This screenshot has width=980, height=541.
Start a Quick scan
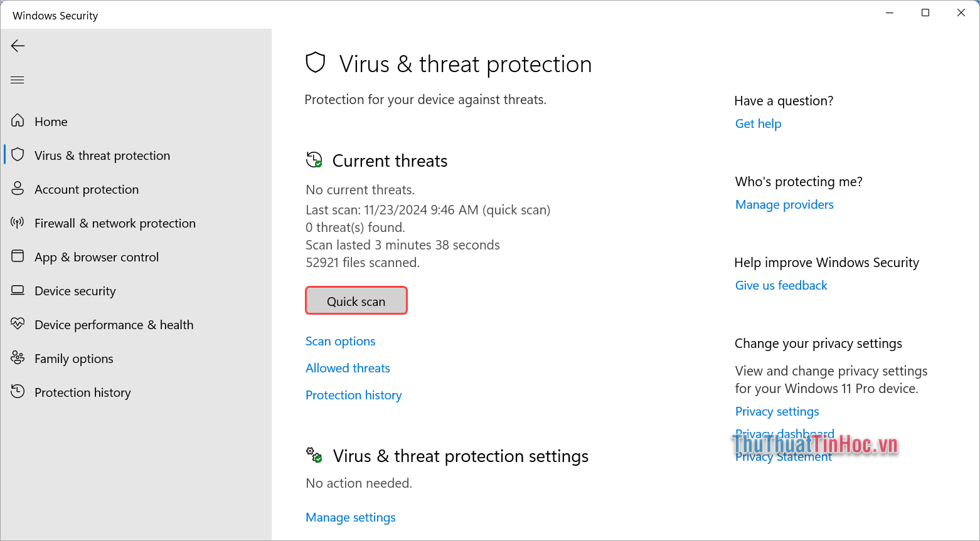pos(356,301)
